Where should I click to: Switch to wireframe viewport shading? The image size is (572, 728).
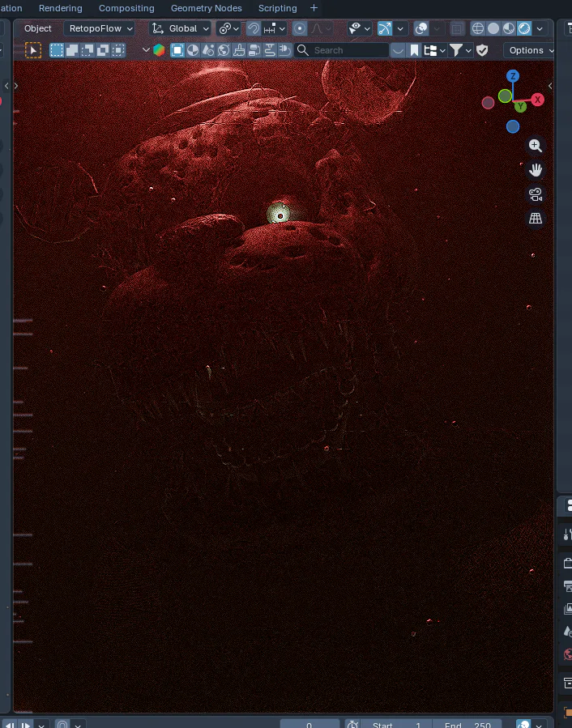pyautogui.click(x=478, y=28)
